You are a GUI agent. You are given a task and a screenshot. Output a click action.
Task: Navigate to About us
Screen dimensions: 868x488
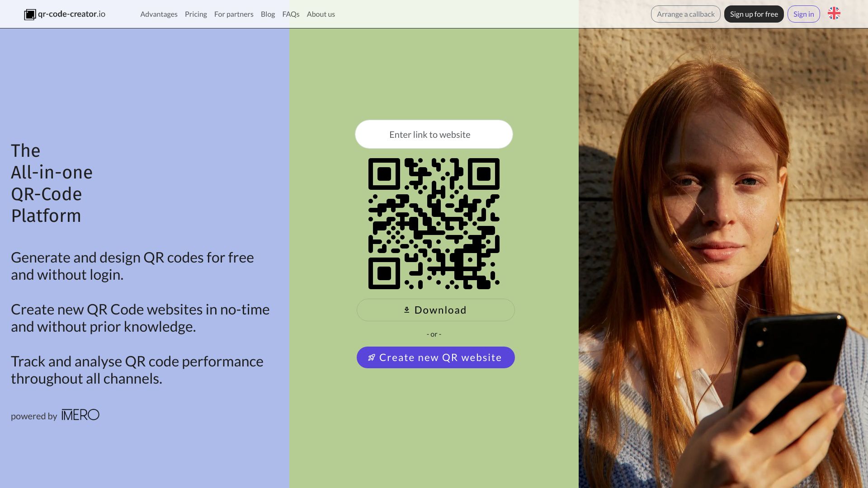[321, 14]
